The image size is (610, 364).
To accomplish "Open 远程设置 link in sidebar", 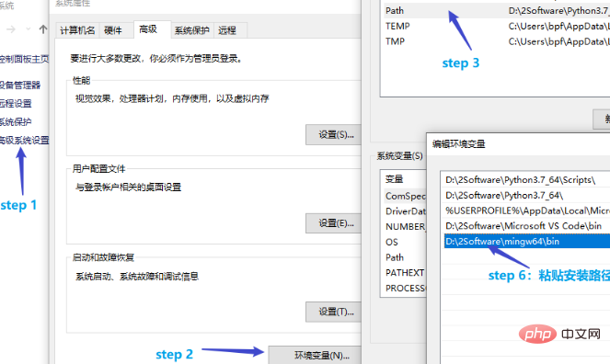I will pyautogui.click(x=16, y=103).
